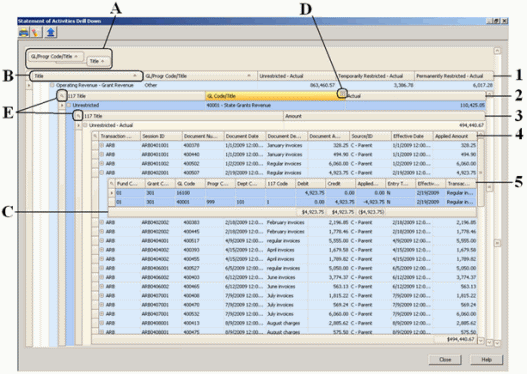Image resolution: width=527 pixels, height=374 pixels.
Task: Click GL/Progr Code/Title group-by chip
Action: point(56,56)
